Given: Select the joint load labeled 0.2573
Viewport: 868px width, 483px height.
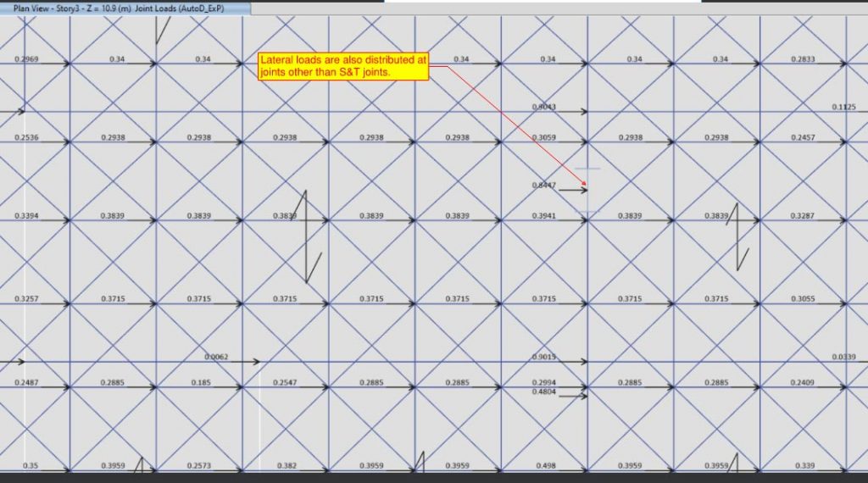Looking at the screenshot, I should click(x=200, y=465).
